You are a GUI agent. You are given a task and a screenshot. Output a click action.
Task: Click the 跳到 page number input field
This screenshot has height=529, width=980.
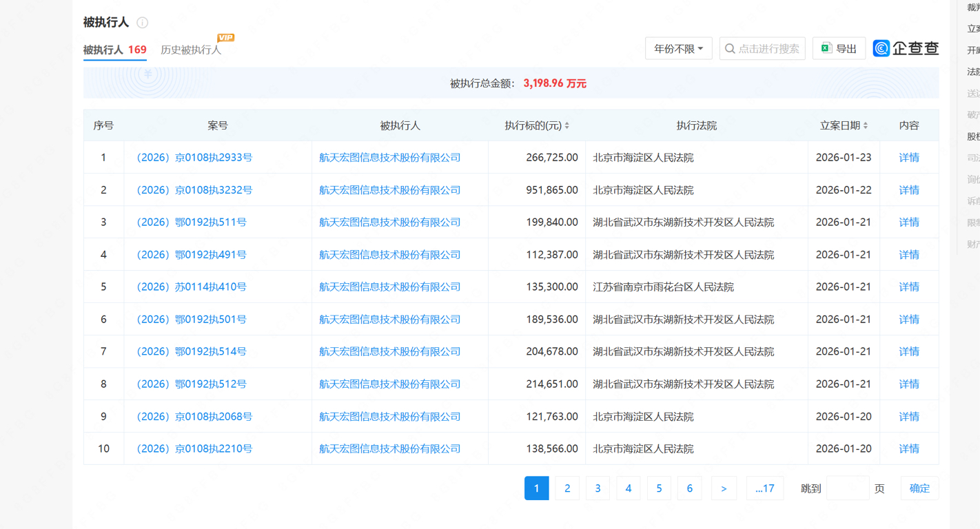pos(847,488)
